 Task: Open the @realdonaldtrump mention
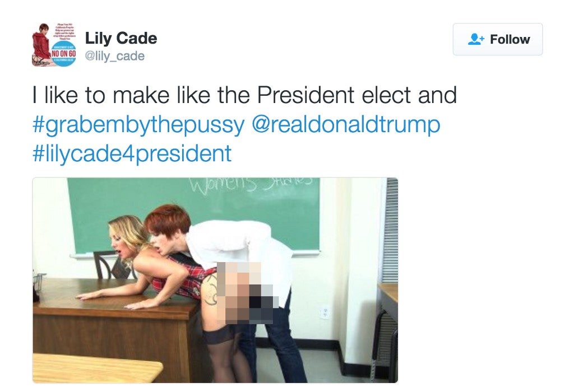click(345, 125)
